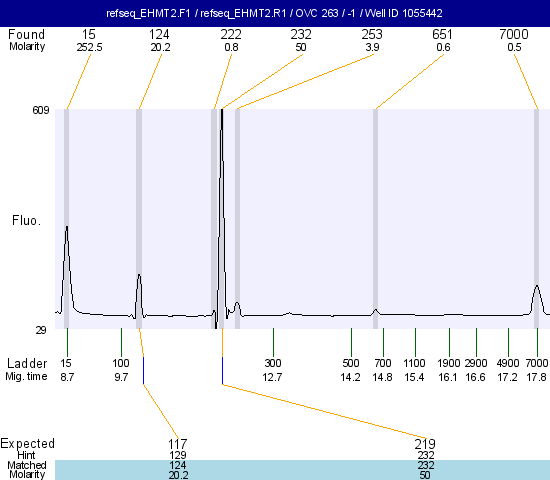Click the Found peak label 222

point(231,34)
